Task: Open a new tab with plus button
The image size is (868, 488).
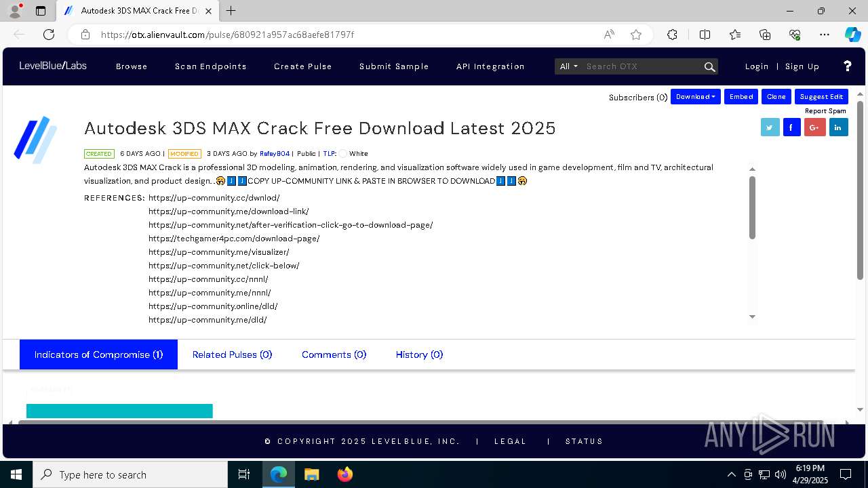Action: pos(231,11)
